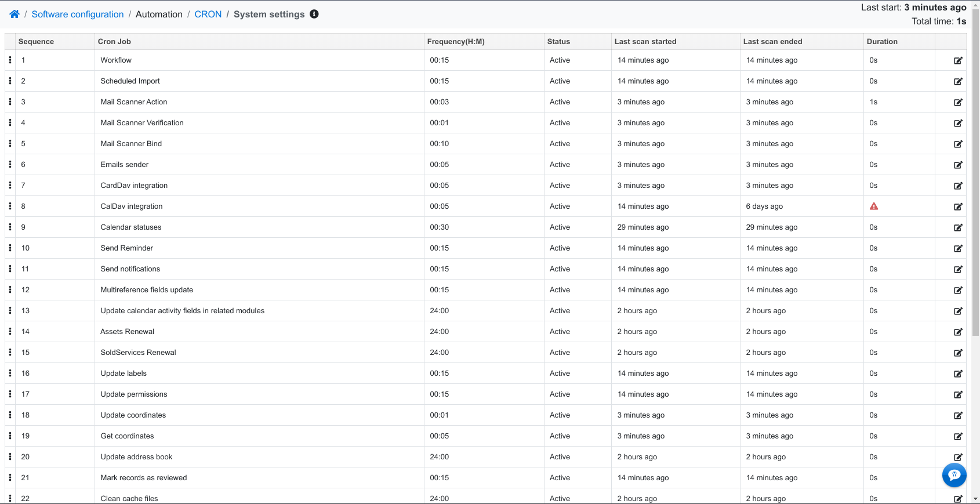Click the 1s duration of Mail Scanner Action
The image size is (980, 504).
(x=873, y=102)
